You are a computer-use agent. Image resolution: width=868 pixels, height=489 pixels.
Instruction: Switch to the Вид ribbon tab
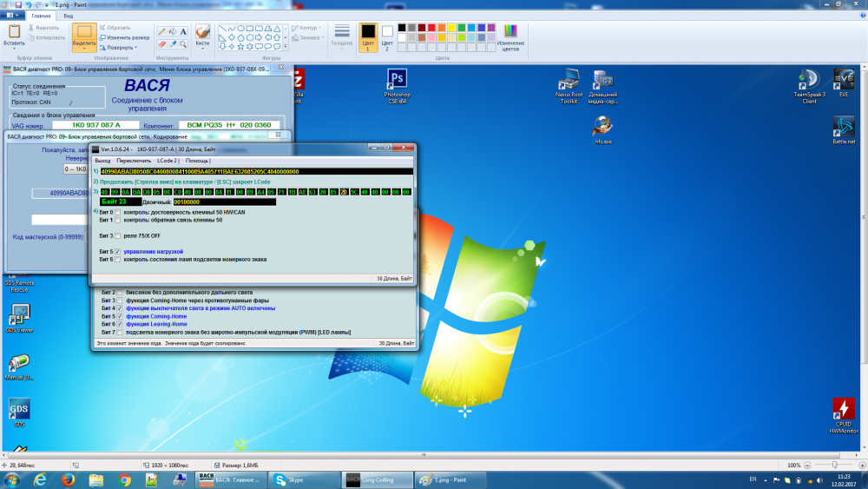click(x=68, y=16)
